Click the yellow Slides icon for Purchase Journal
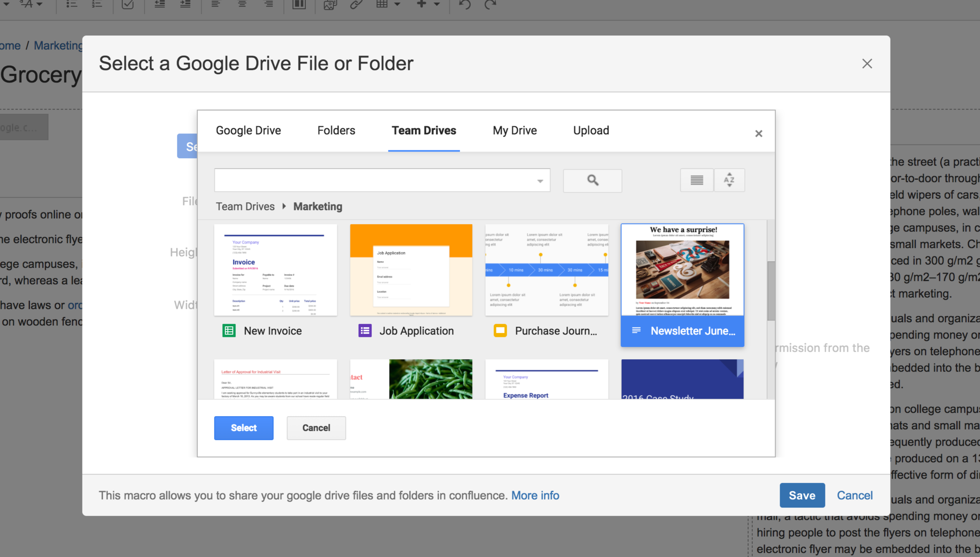980x557 pixels. (500, 330)
